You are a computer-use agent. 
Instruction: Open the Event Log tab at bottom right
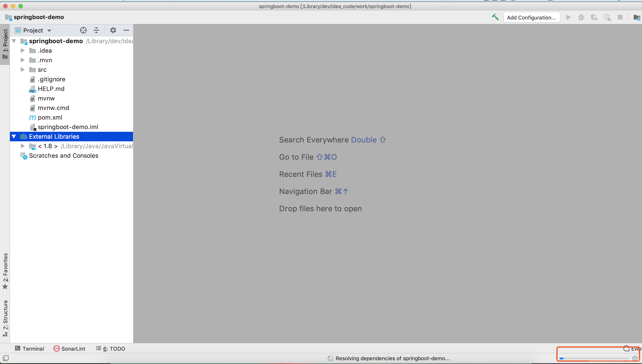coord(632,349)
